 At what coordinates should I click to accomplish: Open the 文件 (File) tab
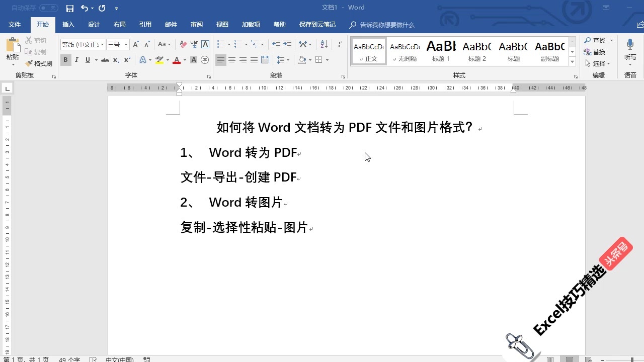pos(15,25)
